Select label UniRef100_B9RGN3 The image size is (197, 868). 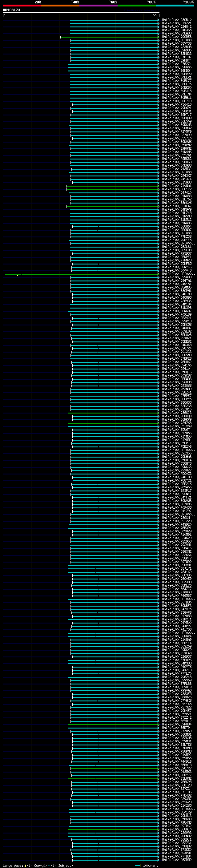point(176,125)
